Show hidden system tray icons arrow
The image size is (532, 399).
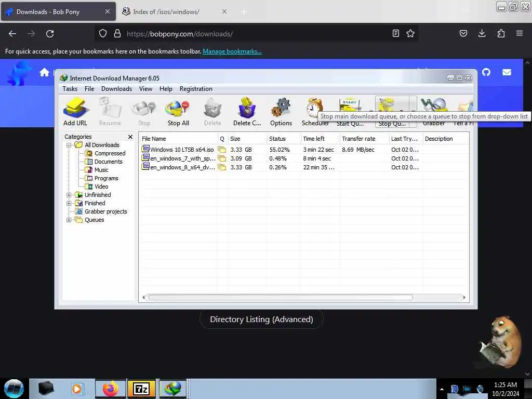[x=442, y=389]
